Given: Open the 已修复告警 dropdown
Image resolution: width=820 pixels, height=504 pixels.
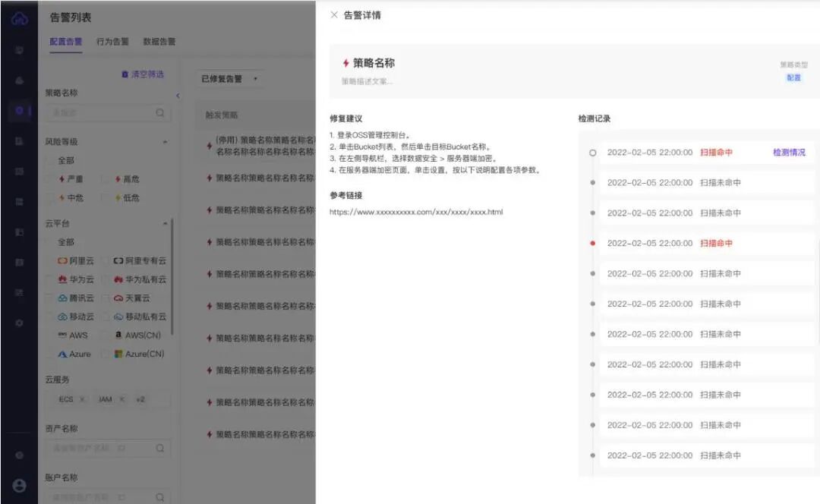Looking at the screenshot, I should coord(228,78).
